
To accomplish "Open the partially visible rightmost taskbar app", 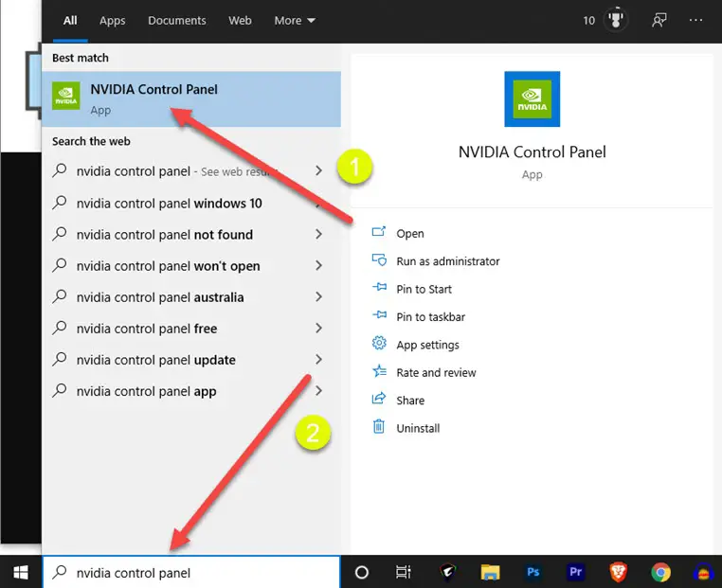I will click(x=703, y=573).
